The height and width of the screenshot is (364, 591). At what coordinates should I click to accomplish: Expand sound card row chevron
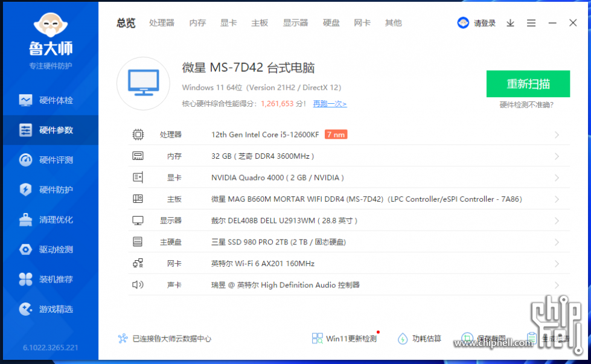[557, 285]
